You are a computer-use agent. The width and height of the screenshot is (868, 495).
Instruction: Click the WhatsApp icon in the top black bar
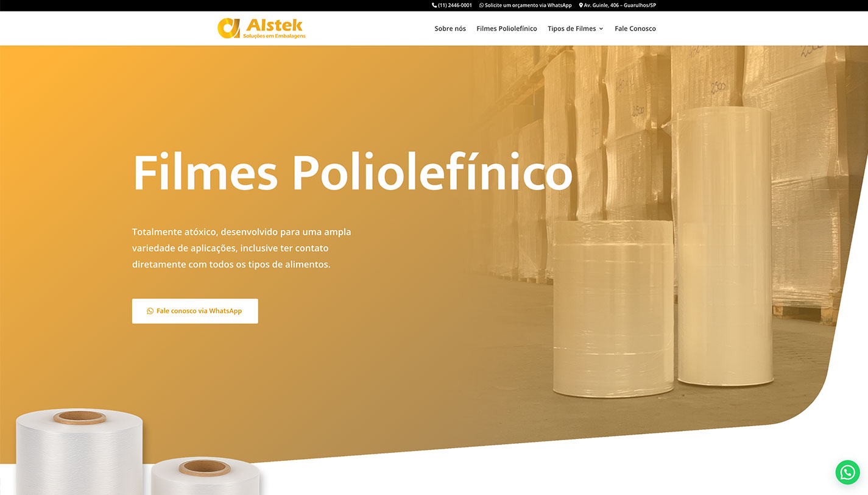point(482,5)
